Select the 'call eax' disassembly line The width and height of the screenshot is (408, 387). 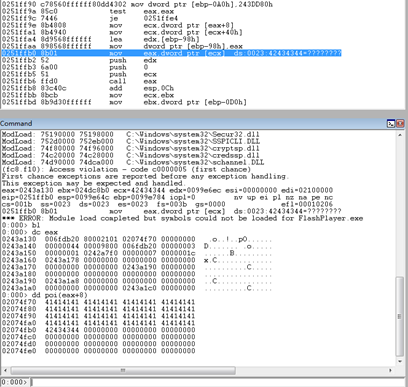tap(79, 81)
